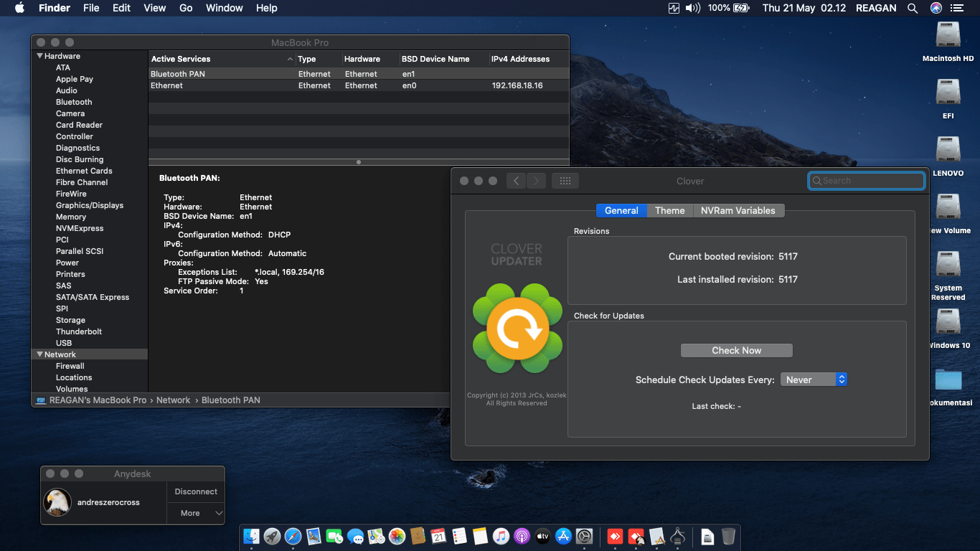
Task: Open FaceTime from the Dock
Action: 334,536
